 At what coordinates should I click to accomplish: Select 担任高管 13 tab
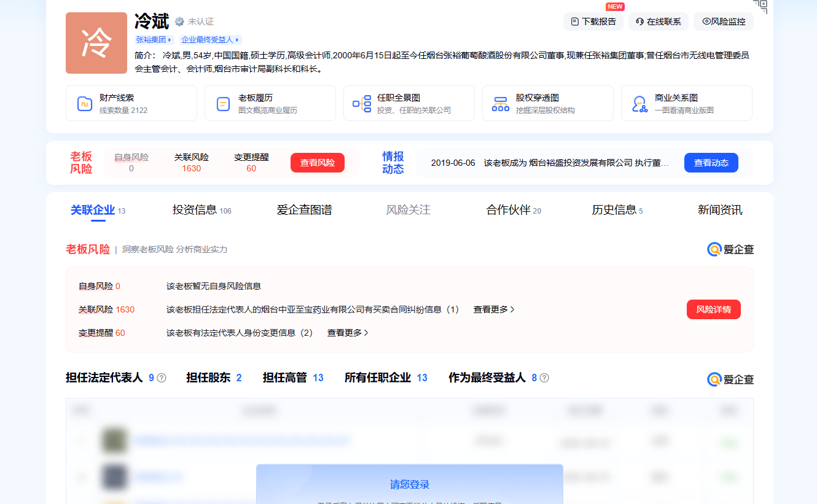click(293, 378)
